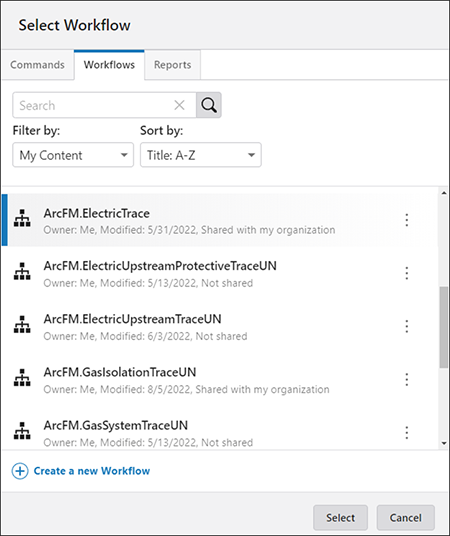Clear the search field with X

(x=179, y=105)
